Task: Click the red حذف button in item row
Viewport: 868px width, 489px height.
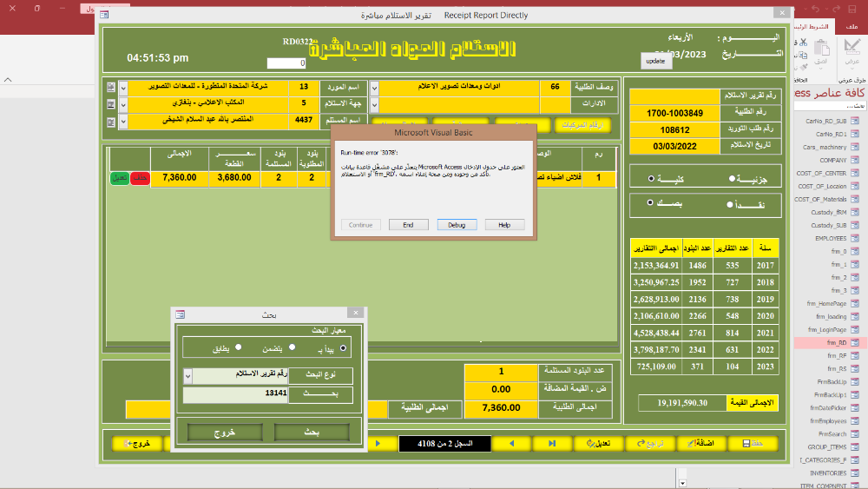Action: pyautogui.click(x=140, y=178)
